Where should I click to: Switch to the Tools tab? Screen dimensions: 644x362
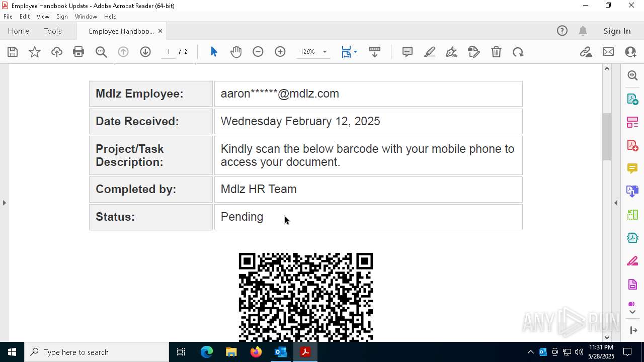53,31
